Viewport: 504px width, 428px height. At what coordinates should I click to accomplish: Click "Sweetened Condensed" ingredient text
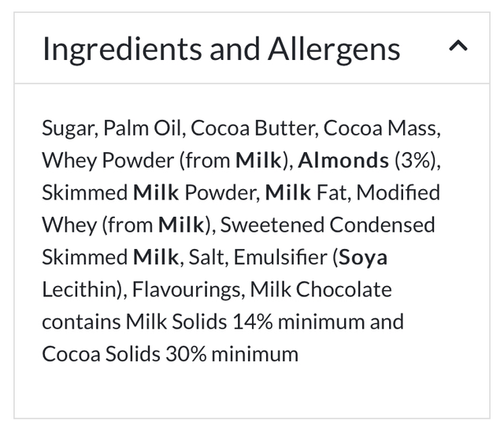coord(328,225)
